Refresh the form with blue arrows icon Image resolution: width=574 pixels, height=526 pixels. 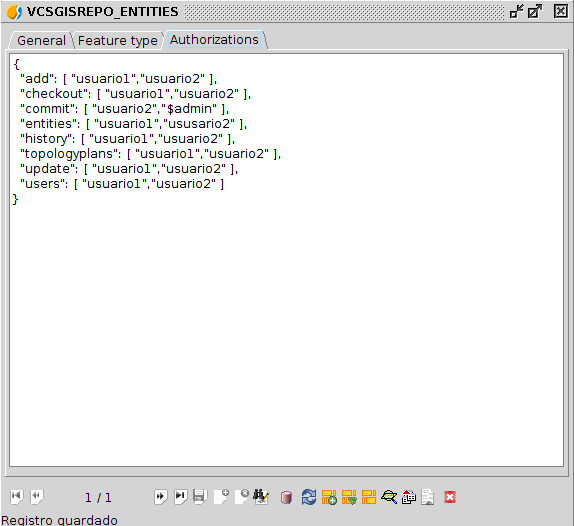[309, 497]
